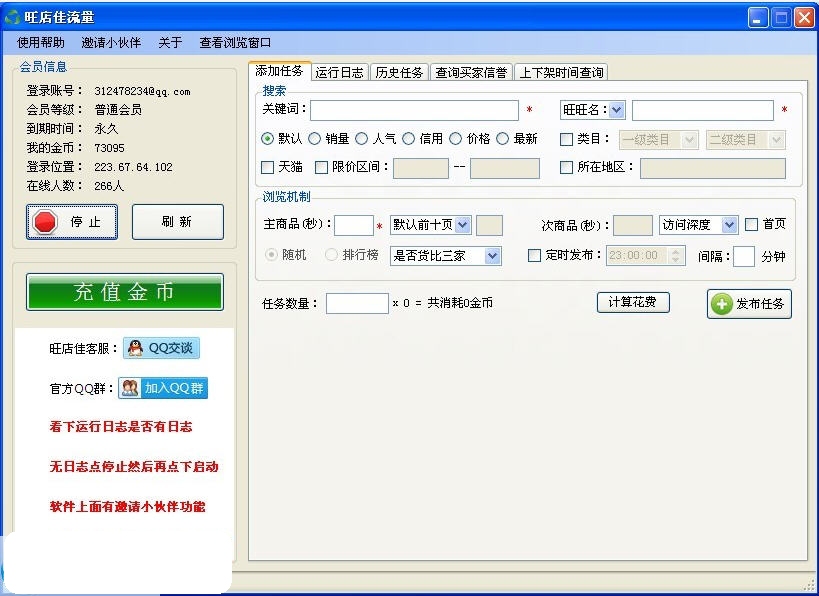
Task: Click the 任务数量 input field
Action: point(357,303)
